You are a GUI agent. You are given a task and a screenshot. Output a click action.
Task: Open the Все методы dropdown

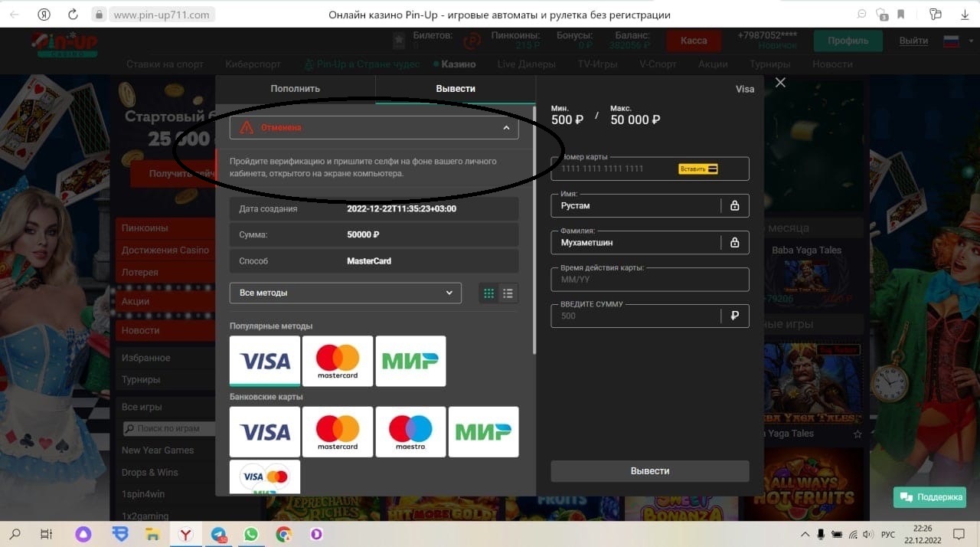345,293
